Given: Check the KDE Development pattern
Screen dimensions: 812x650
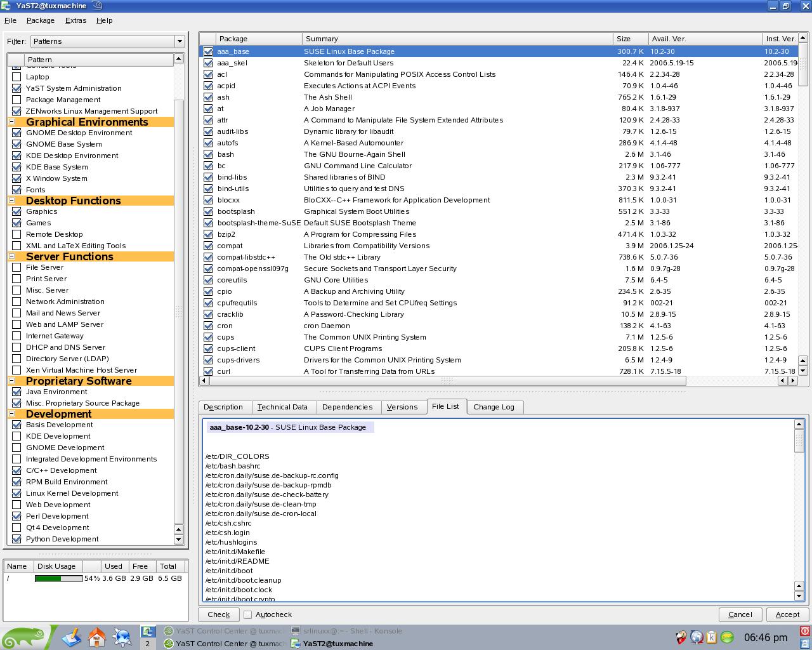Looking at the screenshot, I should coord(16,436).
